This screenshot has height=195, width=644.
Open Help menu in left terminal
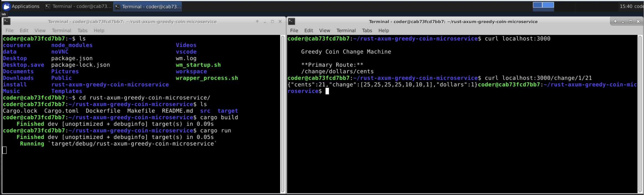[x=99, y=30]
